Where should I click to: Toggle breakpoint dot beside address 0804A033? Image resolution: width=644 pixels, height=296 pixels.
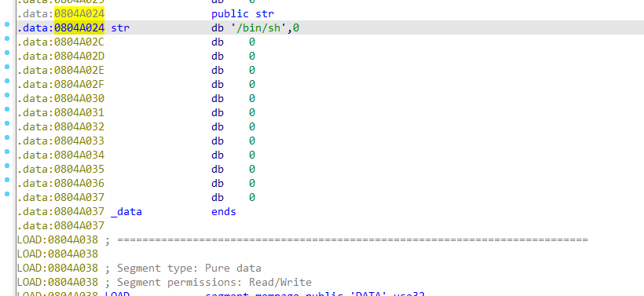coord(7,138)
